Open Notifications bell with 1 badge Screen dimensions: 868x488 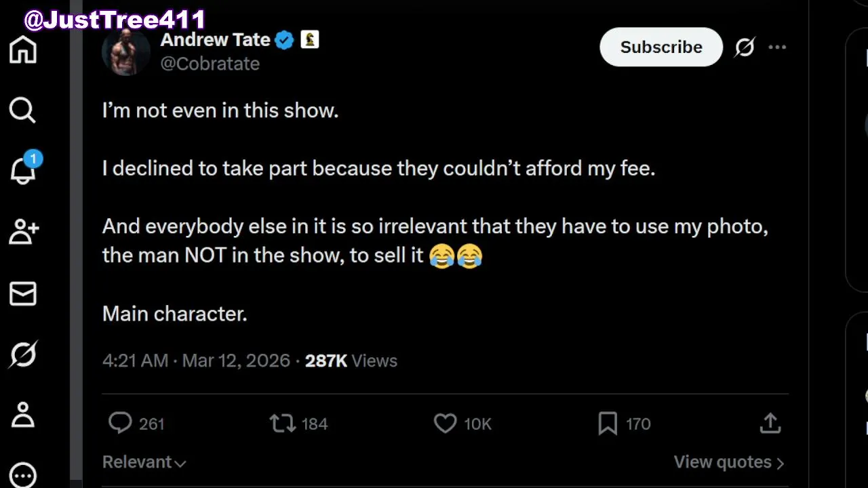pos(23,171)
